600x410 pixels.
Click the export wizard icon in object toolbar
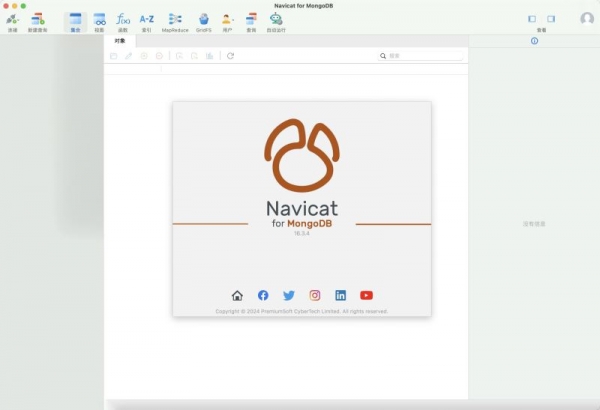[x=194, y=56]
